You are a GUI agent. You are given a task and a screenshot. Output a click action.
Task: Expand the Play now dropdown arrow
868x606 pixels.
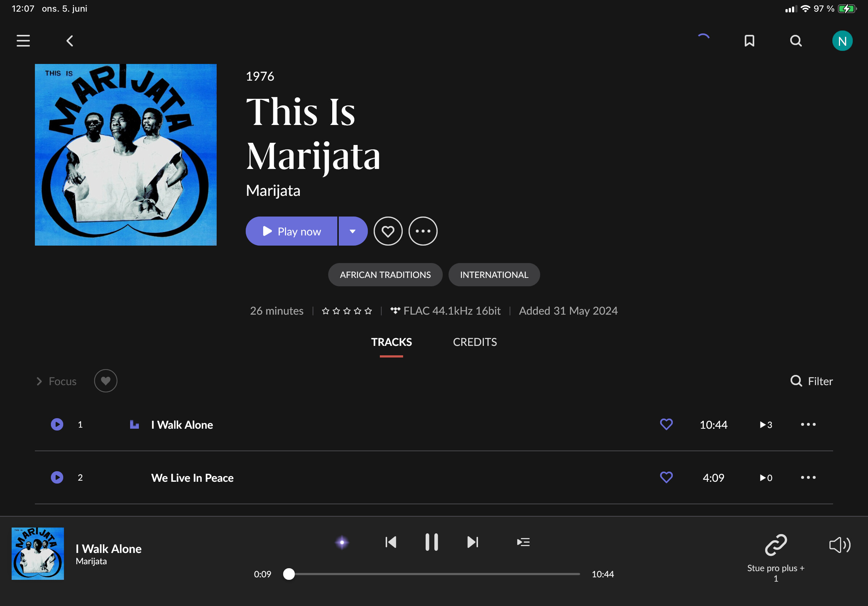click(353, 231)
